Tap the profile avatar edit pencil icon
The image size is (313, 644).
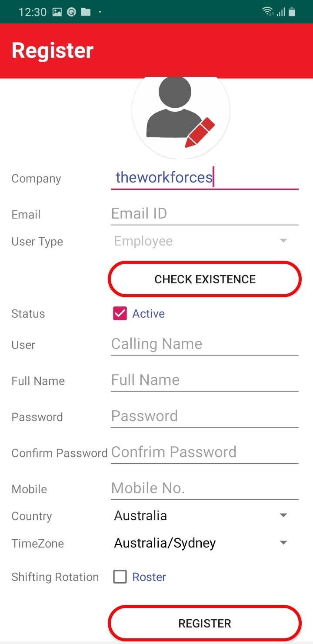click(x=200, y=133)
